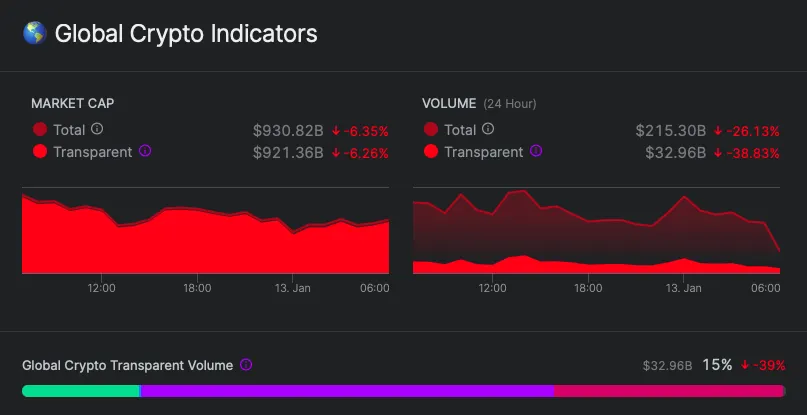807x415 pixels.
Task: Open info icon next to Volume Total
Action: (x=488, y=129)
